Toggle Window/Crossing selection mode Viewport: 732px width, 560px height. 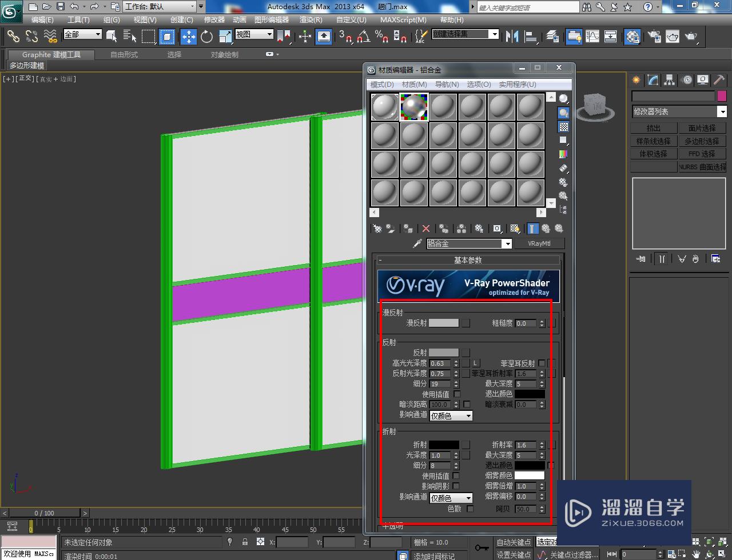(167, 37)
